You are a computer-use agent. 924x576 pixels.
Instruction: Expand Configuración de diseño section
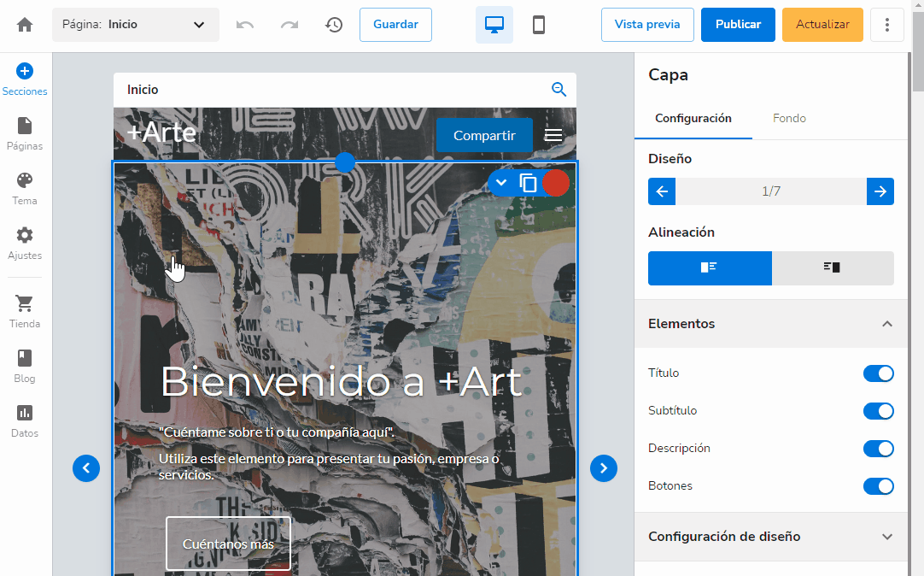[x=771, y=537]
